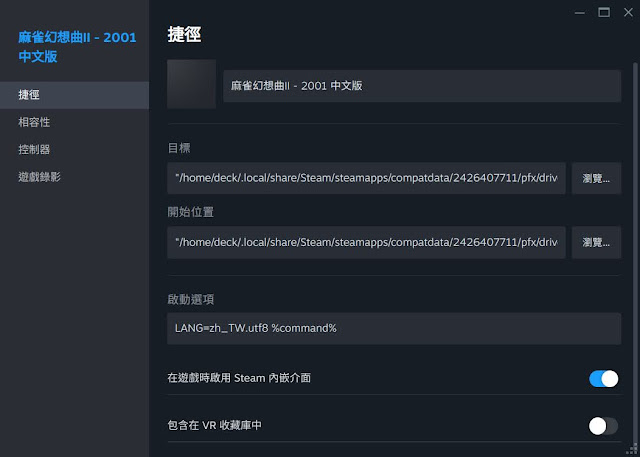Viewport: 640px width, 457px height.
Task: Open the 相容性 settings tab
Action: [x=74, y=122]
